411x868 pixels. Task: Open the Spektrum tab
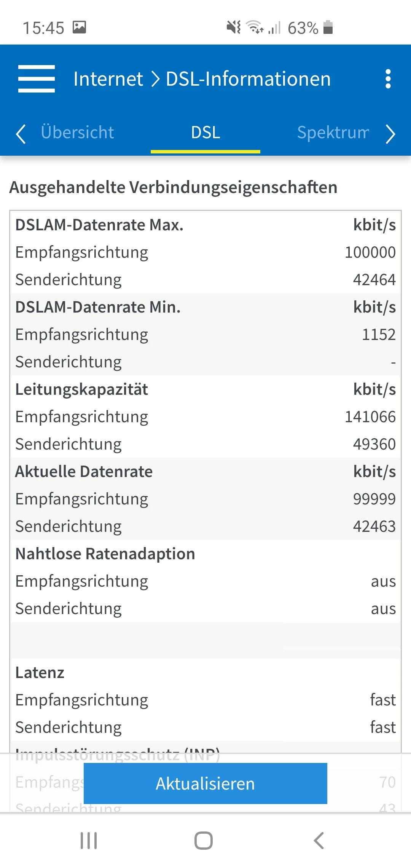point(333,132)
